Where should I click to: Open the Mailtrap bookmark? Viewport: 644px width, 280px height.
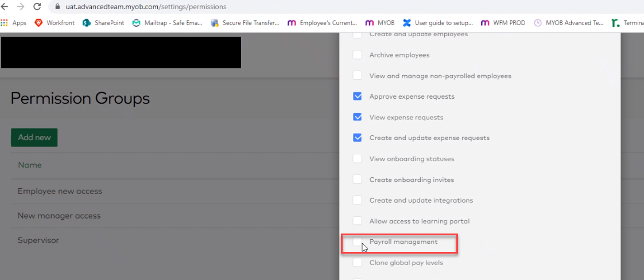point(168,23)
